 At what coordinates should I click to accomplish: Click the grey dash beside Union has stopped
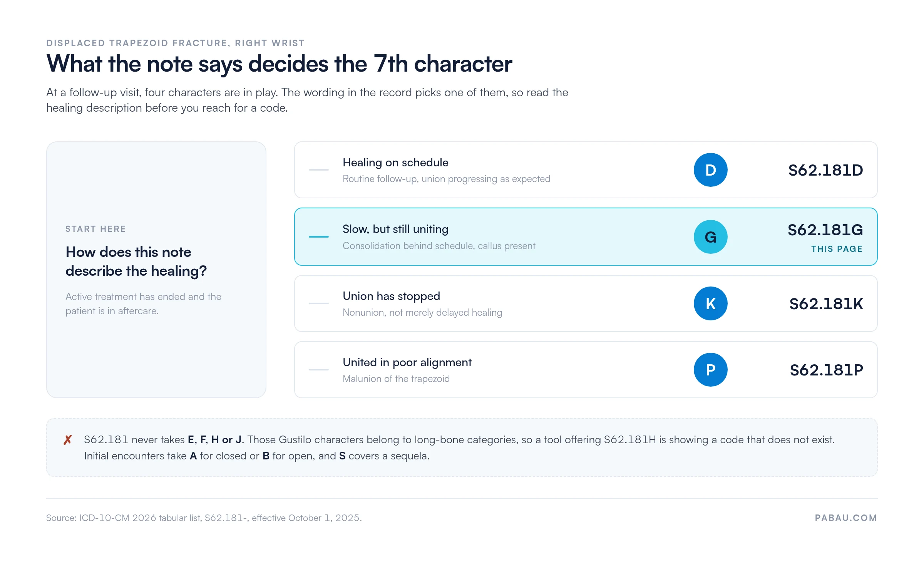318,303
